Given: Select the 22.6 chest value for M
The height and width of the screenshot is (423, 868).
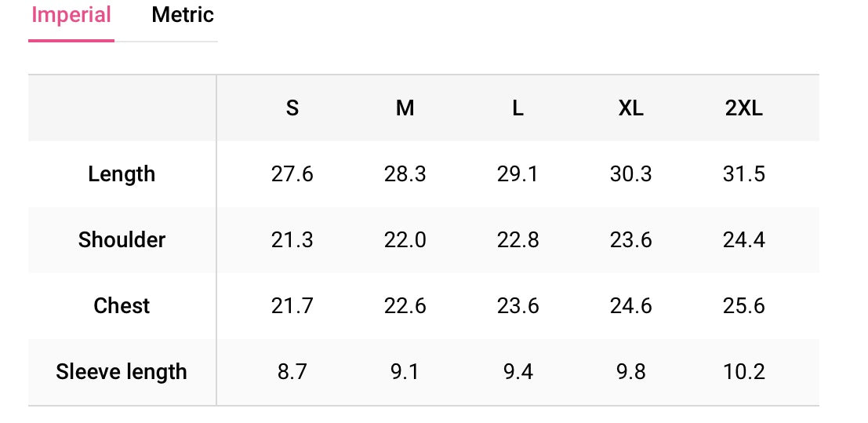Looking at the screenshot, I should (405, 306).
